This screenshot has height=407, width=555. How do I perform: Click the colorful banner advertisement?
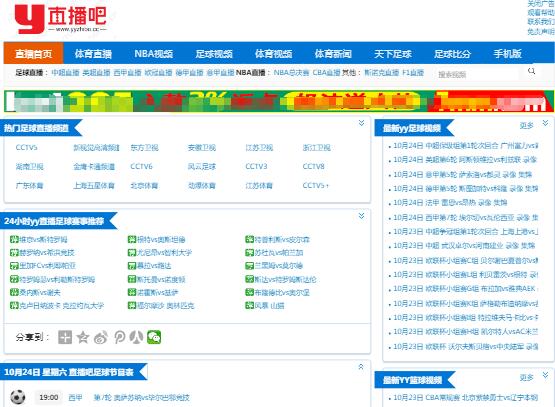tap(279, 101)
